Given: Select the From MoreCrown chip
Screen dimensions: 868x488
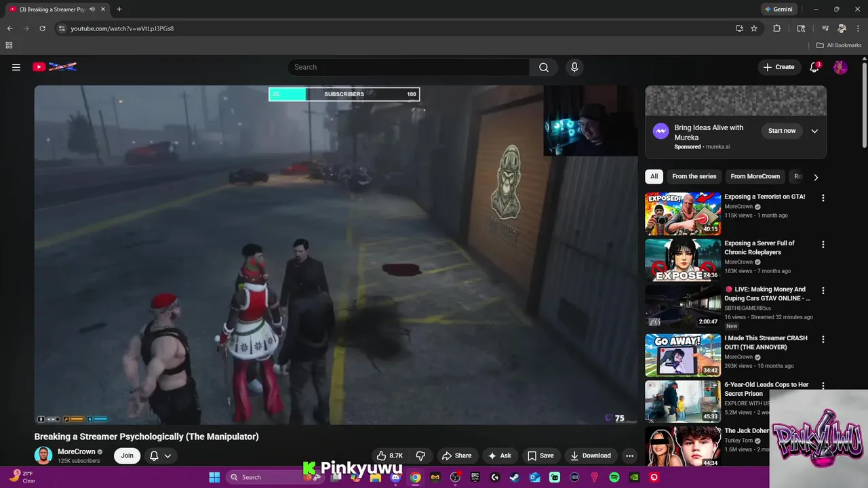Looking at the screenshot, I should click(x=755, y=176).
